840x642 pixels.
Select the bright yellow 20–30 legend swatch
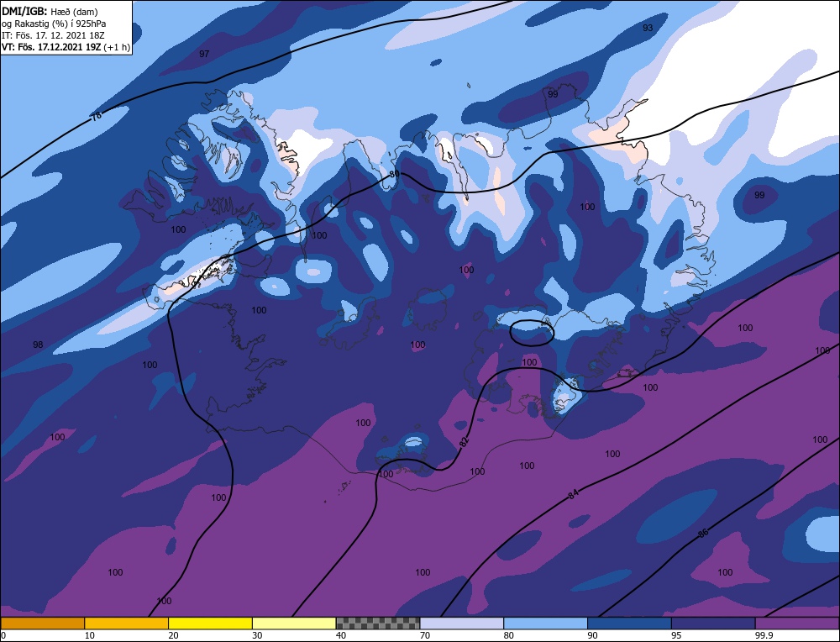pyautogui.click(x=210, y=623)
